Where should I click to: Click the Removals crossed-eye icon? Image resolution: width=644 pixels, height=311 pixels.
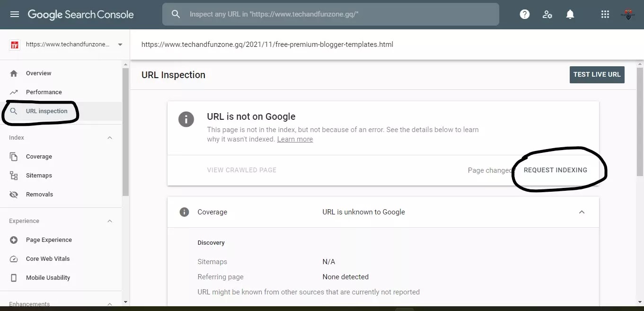pos(14,195)
